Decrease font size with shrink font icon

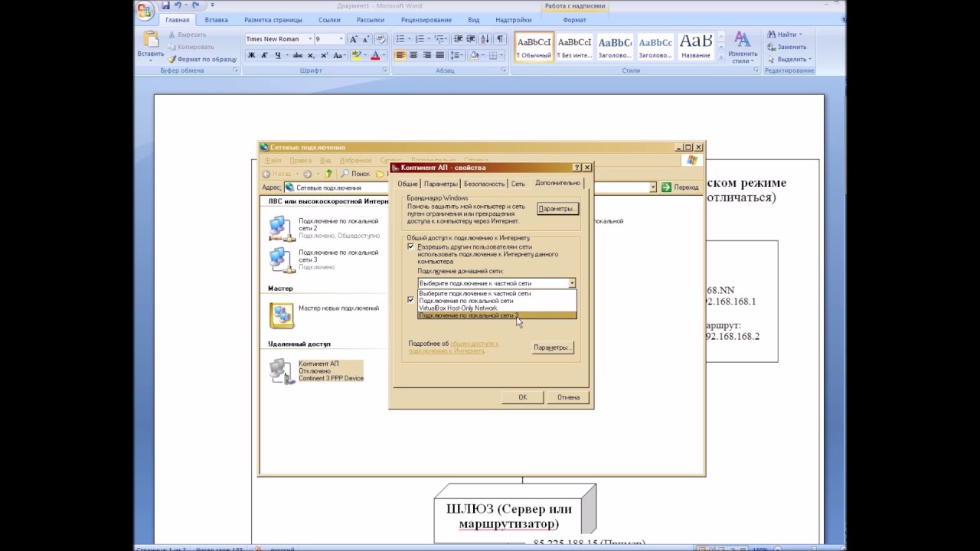365,39
